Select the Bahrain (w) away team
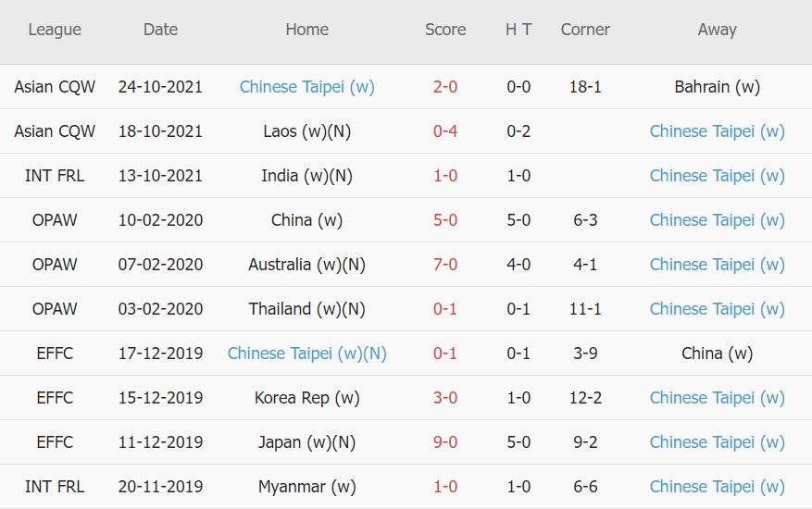 (x=717, y=87)
